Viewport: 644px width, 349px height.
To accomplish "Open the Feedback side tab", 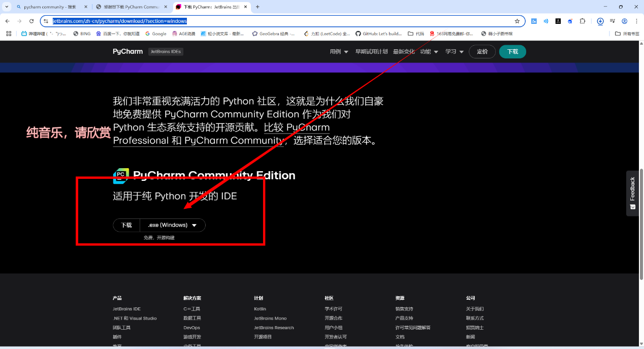I will [632, 193].
